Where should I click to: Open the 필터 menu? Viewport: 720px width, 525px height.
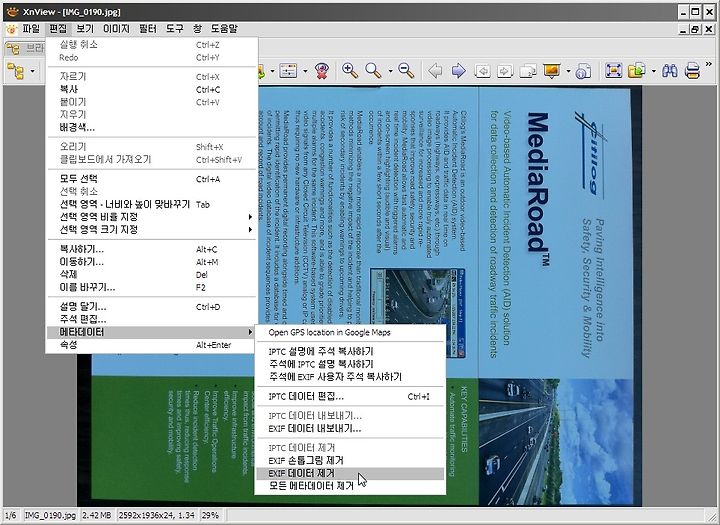[148, 29]
